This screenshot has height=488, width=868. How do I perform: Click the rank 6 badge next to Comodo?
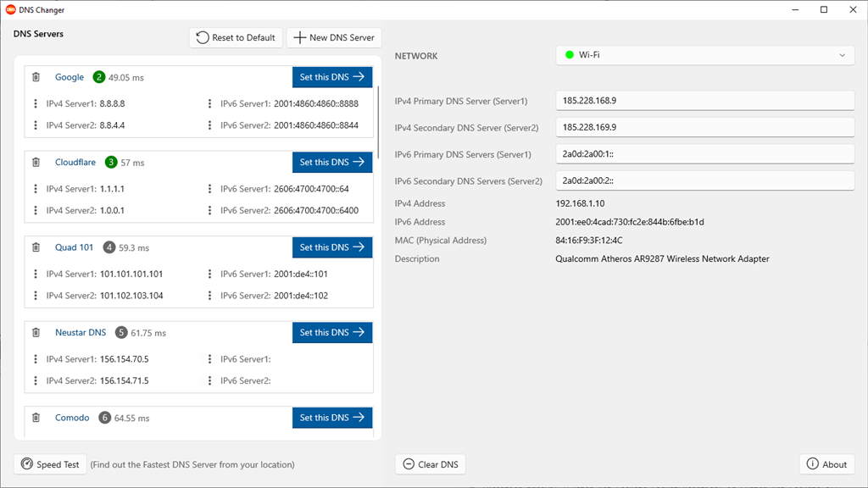click(x=104, y=418)
